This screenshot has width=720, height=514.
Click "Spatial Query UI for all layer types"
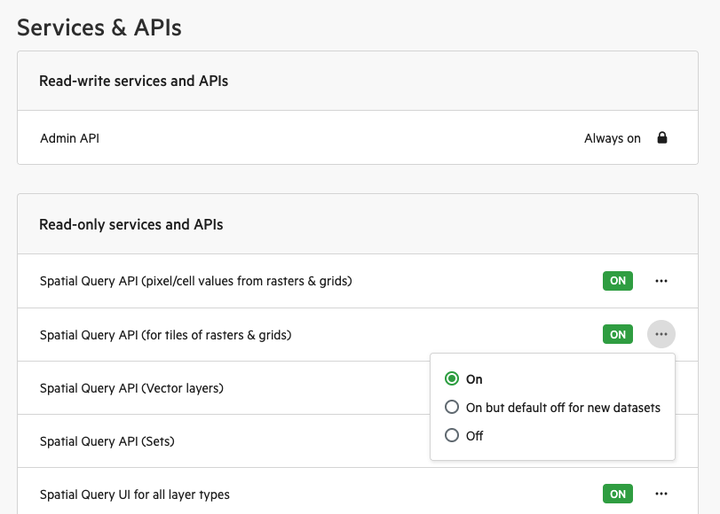pos(135,495)
